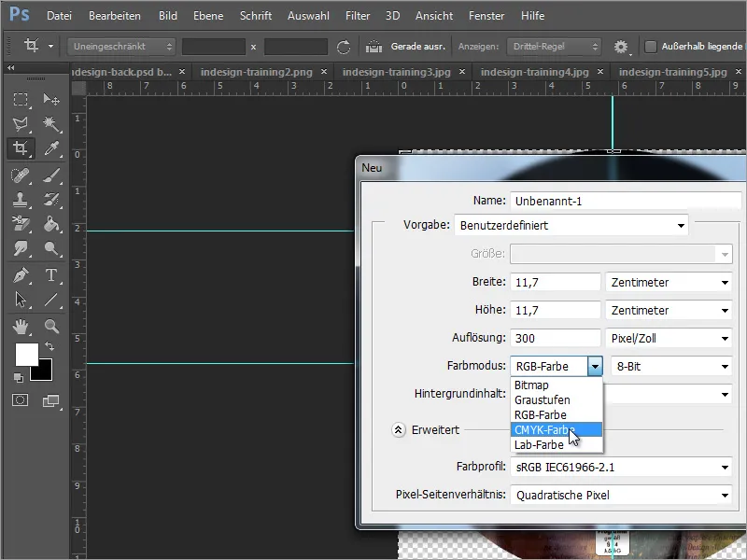Viewport: 747px width, 560px height.
Task: Collapse the Erweitert section
Action: [399, 430]
